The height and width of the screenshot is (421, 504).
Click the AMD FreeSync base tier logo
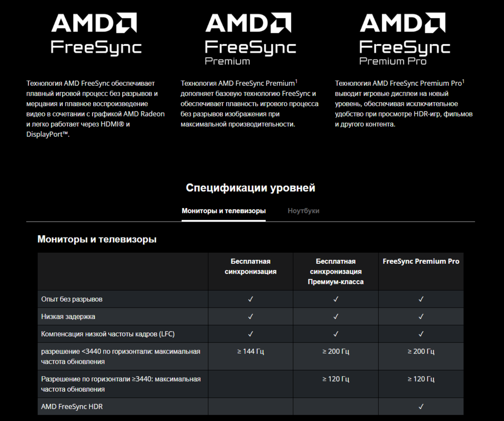click(96, 33)
